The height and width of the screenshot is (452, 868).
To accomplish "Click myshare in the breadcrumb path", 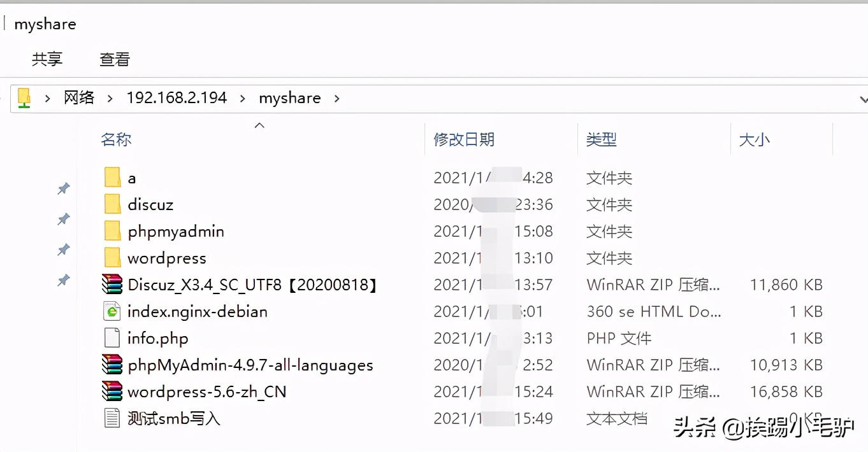I will pyautogui.click(x=290, y=98).
